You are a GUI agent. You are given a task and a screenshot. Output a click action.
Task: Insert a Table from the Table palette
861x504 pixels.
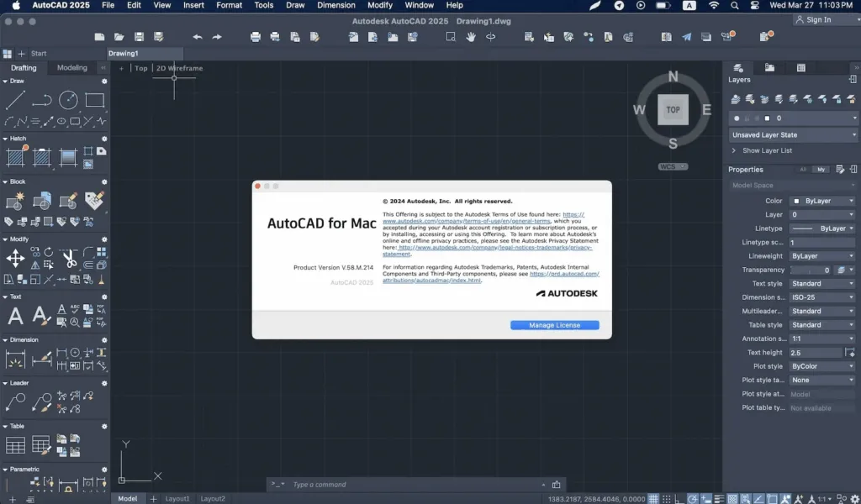15,443
